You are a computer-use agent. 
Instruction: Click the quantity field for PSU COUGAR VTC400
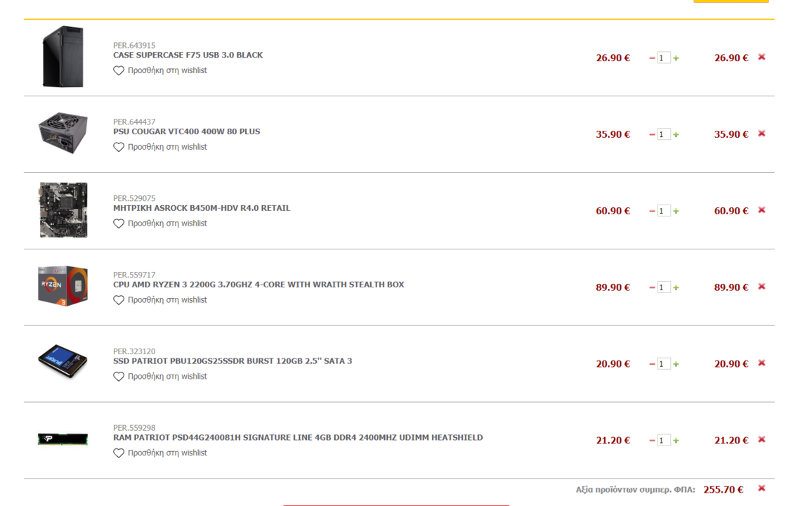point(664,135)
